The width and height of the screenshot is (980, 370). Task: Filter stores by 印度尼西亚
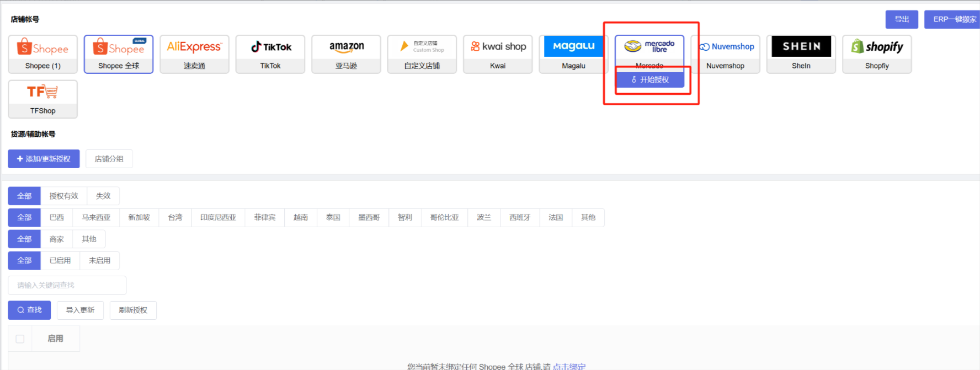[218, 217]
